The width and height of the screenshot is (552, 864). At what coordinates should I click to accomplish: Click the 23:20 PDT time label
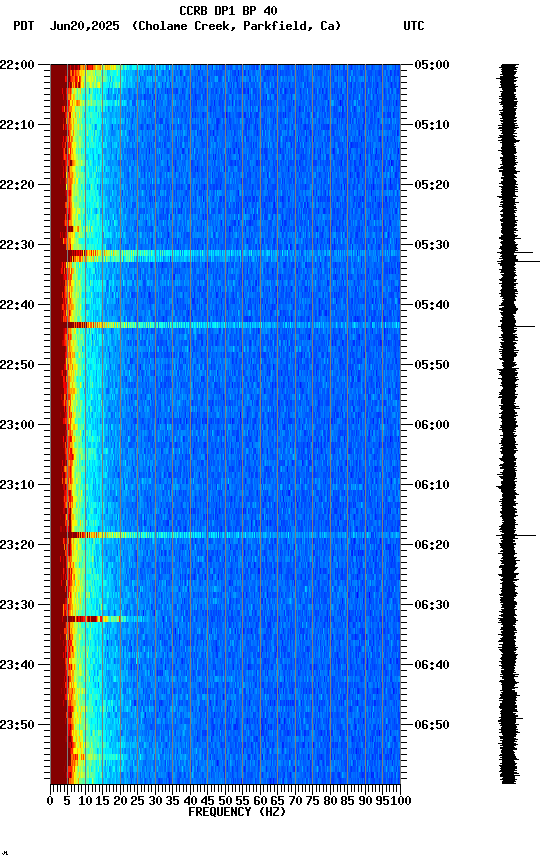click(x=17, y=546)
